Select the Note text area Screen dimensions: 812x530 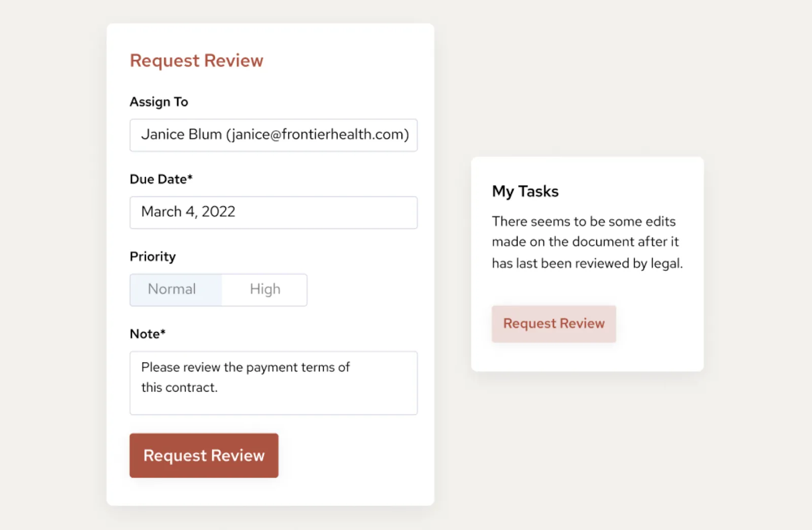(x=274, y=383)
